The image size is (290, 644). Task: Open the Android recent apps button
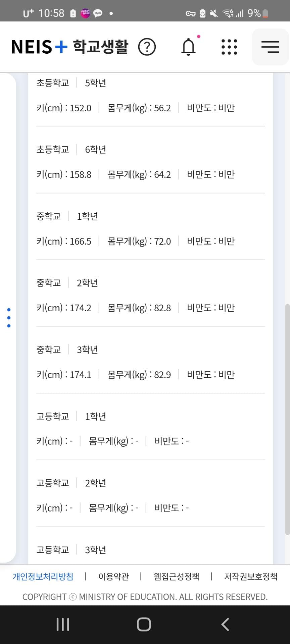(x=63, y=624)
